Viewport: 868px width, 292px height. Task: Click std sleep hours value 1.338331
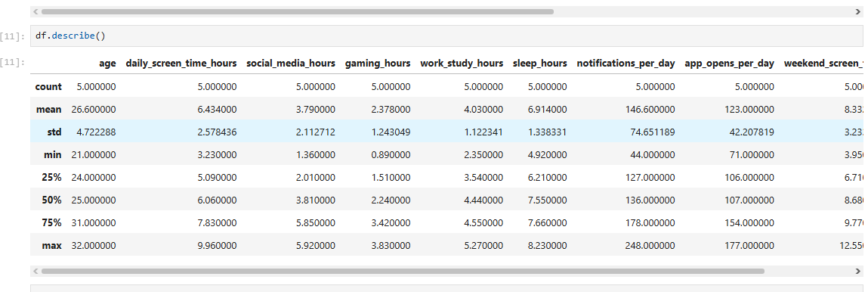coord(548,132)
